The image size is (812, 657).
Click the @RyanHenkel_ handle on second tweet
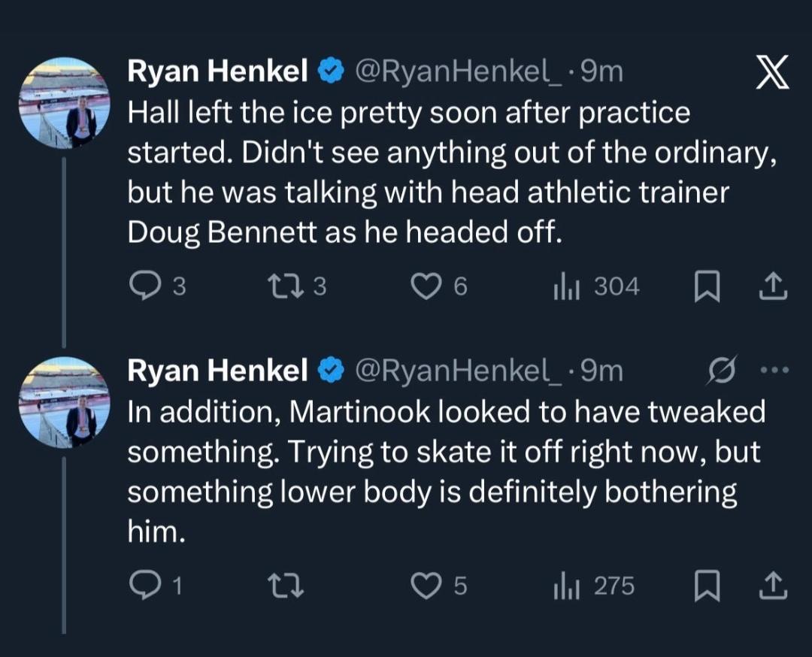459,370
